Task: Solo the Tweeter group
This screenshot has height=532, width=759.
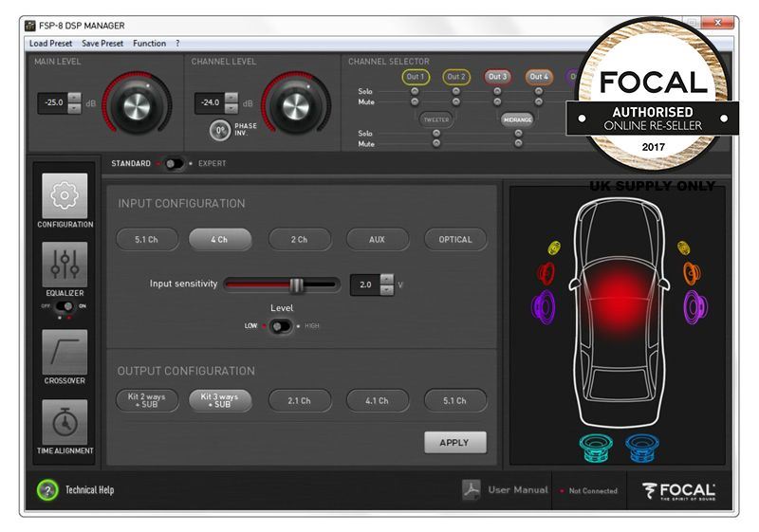Action: pyautogui.click(x=436, y=133)
